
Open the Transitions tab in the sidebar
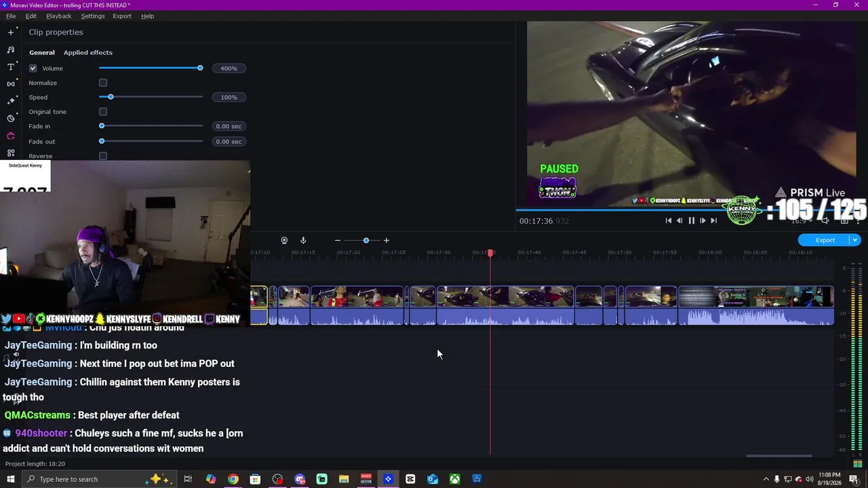(11, 84)
